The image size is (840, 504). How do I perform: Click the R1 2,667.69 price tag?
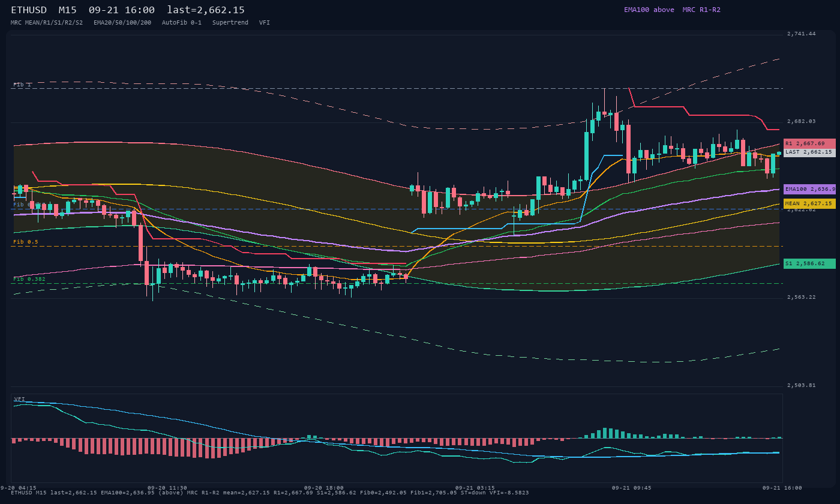(809, 143)
